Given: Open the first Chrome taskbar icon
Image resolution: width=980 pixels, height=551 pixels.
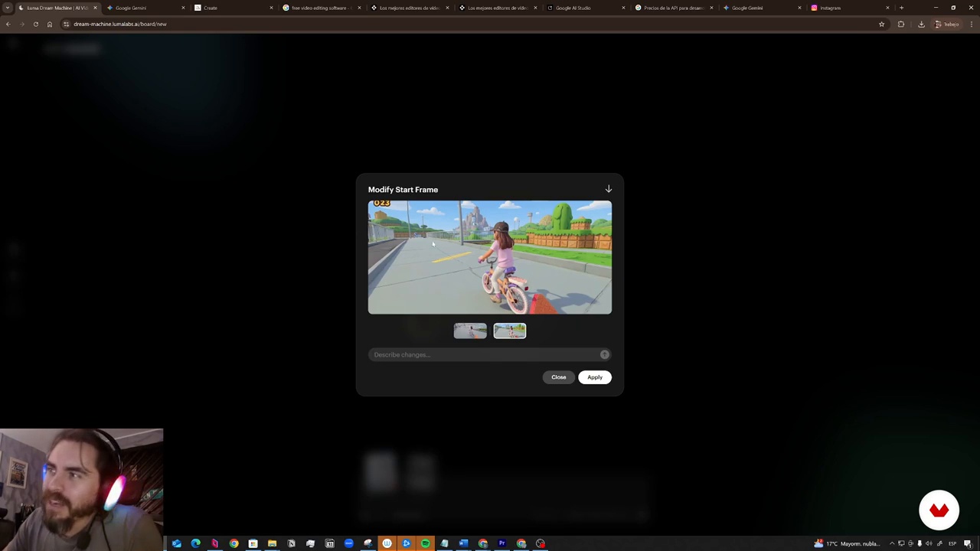Looking at the screenshot, I should pyautogui.click(x=234, y=543).
